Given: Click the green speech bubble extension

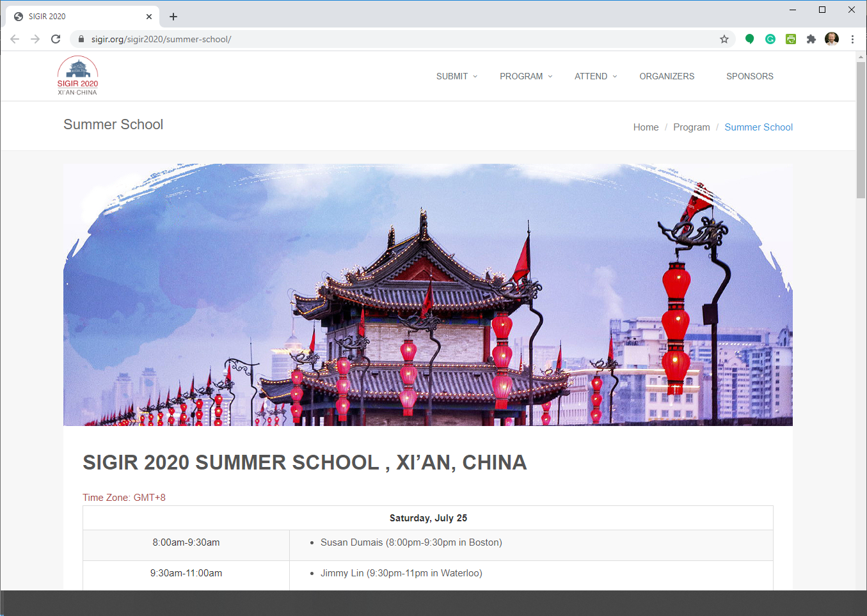Looking at the screenshot, I should pyautogui.click(x=749, y=39).
